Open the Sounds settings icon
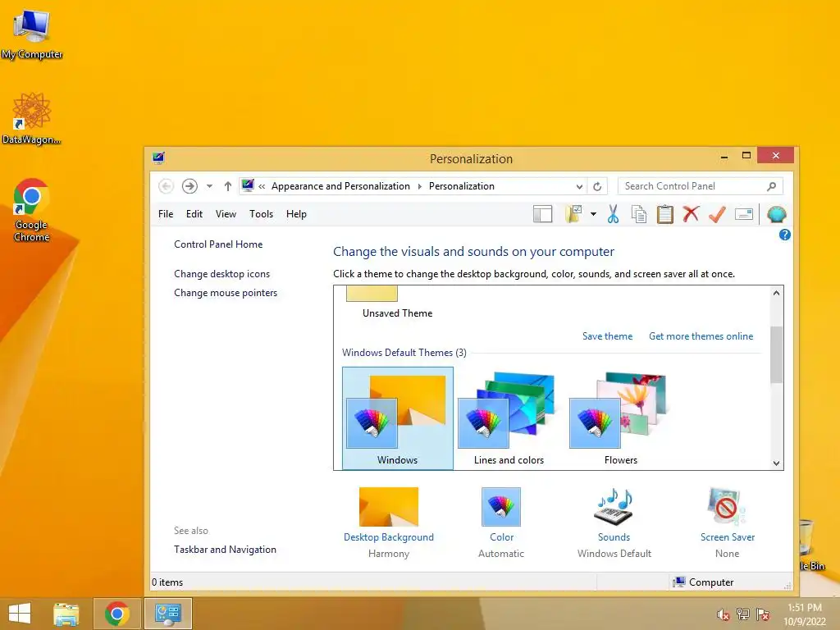The width and height of the screenshot is (840, 630). click(x=614, y=507)
